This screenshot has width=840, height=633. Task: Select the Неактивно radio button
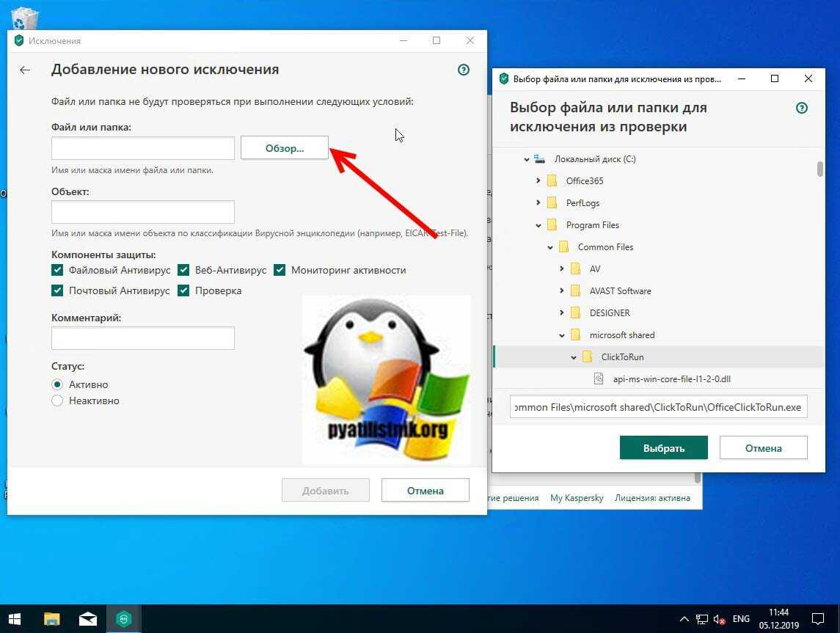point(57,400)
